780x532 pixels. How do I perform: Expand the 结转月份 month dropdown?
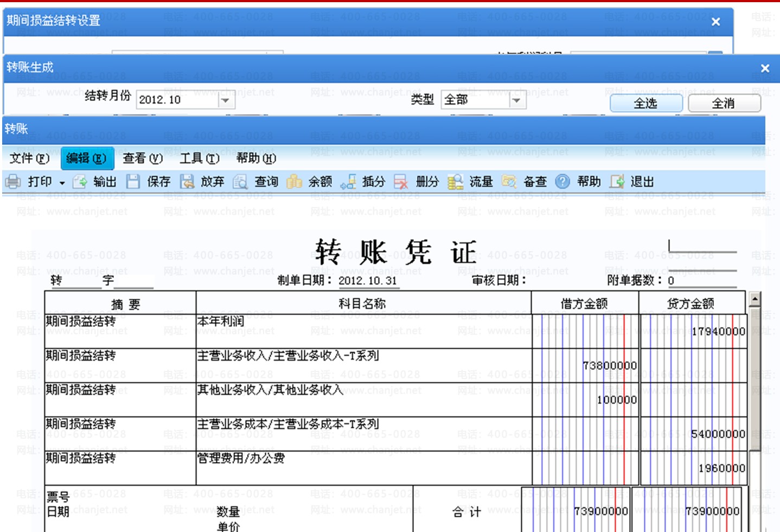point(225,100)
